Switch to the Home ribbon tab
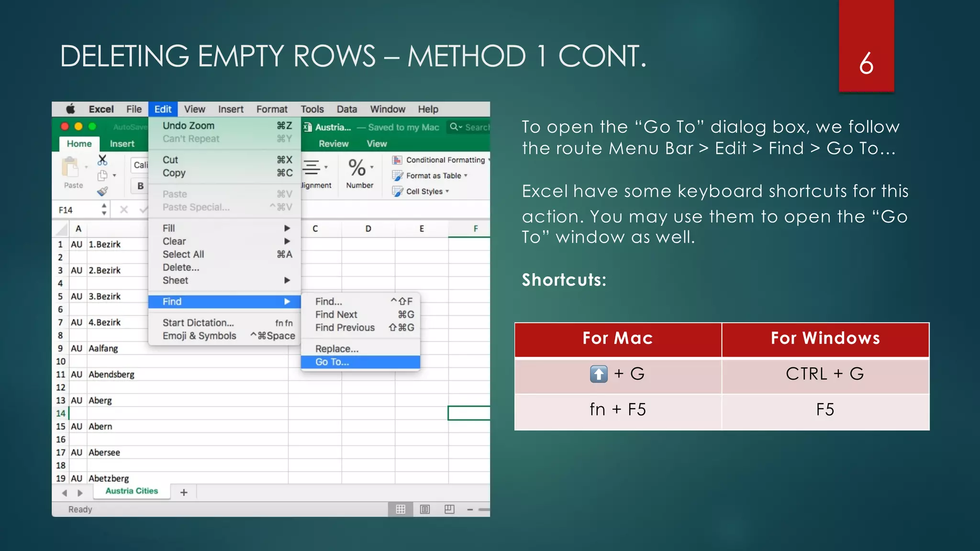The height and width of the screenshot is (551, 980). 79,143
